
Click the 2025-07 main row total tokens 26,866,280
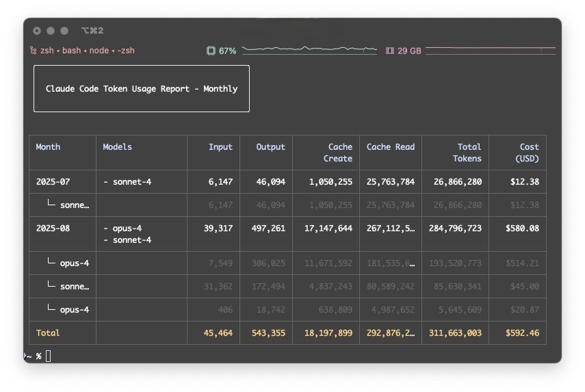click(458, 182)
